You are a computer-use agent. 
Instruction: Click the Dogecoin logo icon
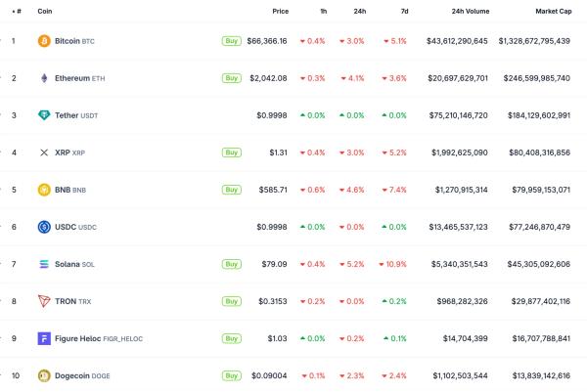(x=43, y=375)
